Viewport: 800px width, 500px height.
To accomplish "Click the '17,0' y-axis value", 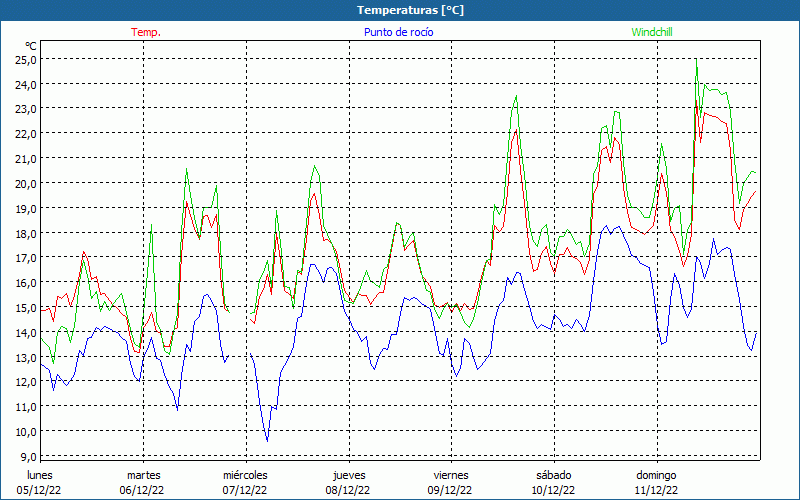I will [x=26, y=258].
